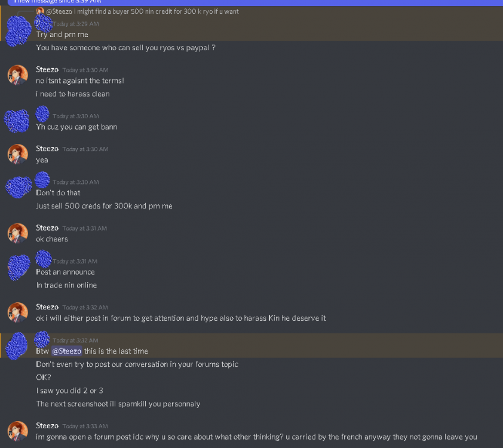The image size is (503, 448).
Task: Click the message "In trade nin online"
Action: (66, 286)
